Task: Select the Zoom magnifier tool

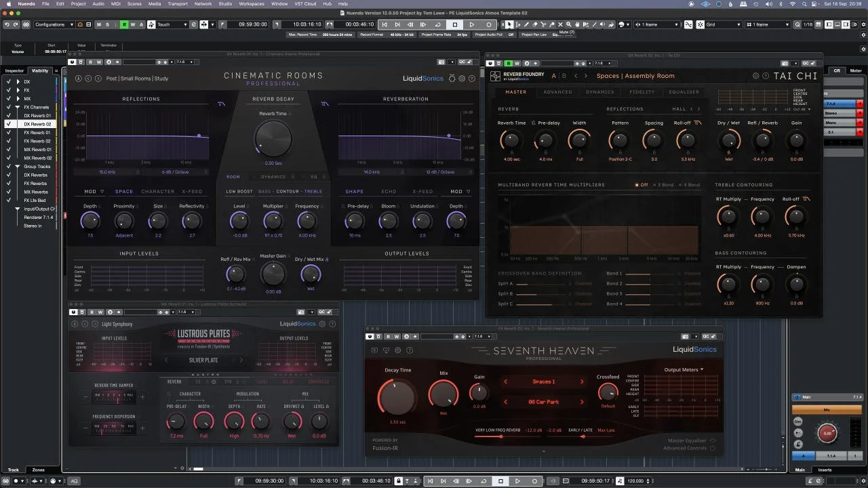Action: pos(569,24)
